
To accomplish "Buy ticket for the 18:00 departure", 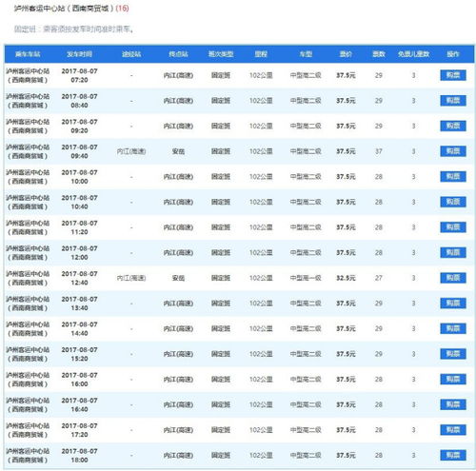I will pos(453,456).
